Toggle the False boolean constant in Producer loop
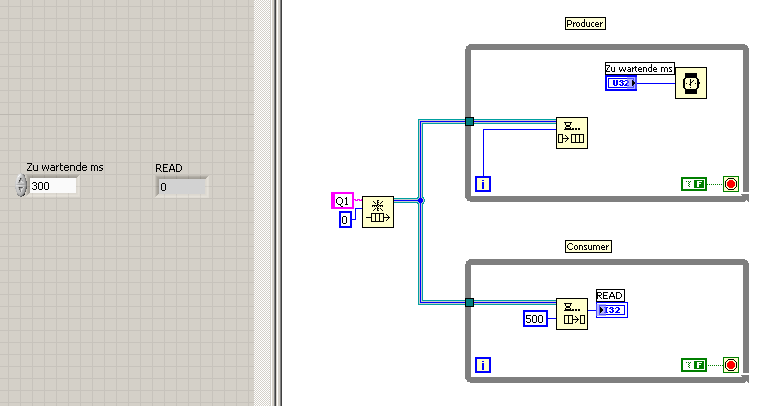The height and width of the screenshot is (406, 770). [x=694, y=184]
